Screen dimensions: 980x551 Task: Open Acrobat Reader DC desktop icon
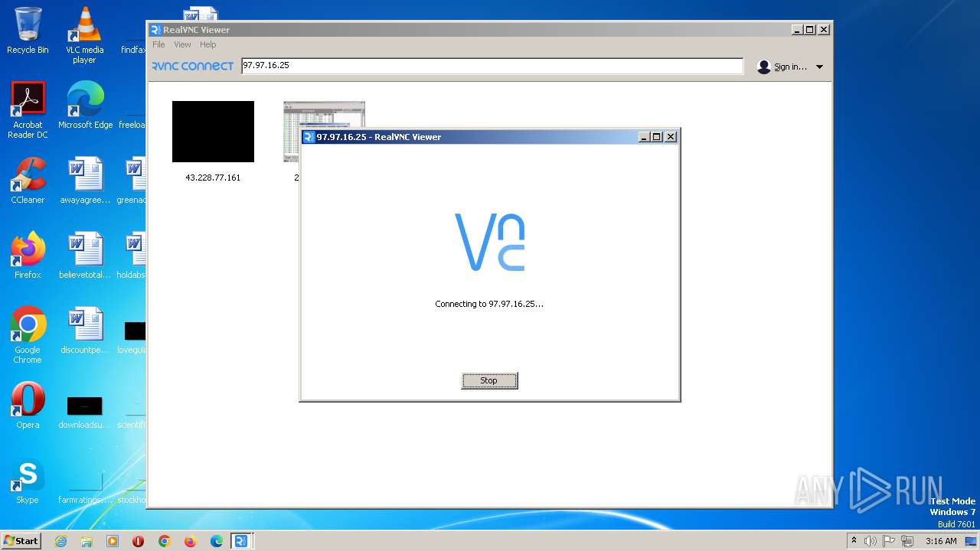28,110
